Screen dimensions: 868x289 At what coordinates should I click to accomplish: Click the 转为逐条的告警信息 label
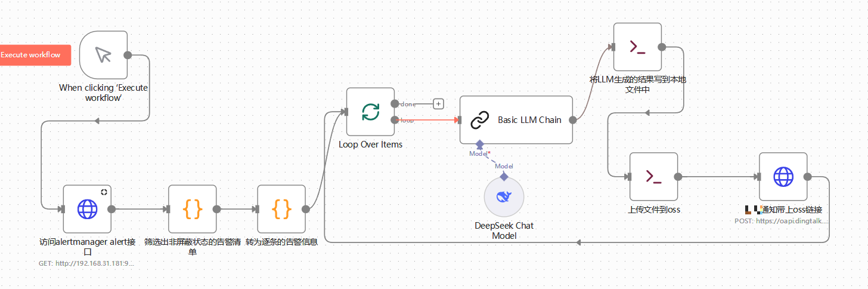[x=281, y=242]
